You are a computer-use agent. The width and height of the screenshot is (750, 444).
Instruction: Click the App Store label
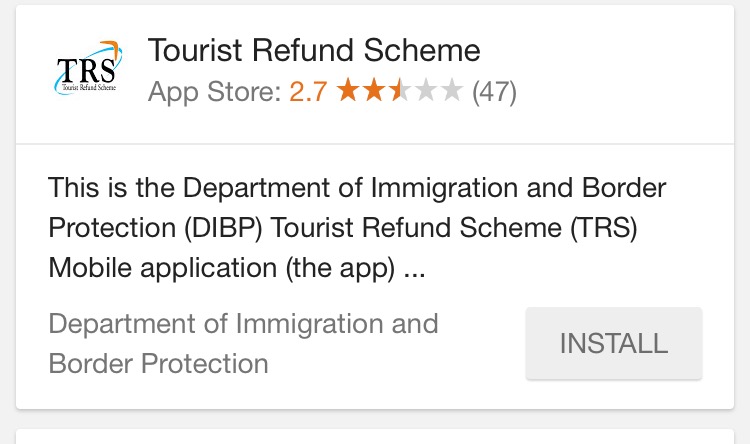click(214, 92)
